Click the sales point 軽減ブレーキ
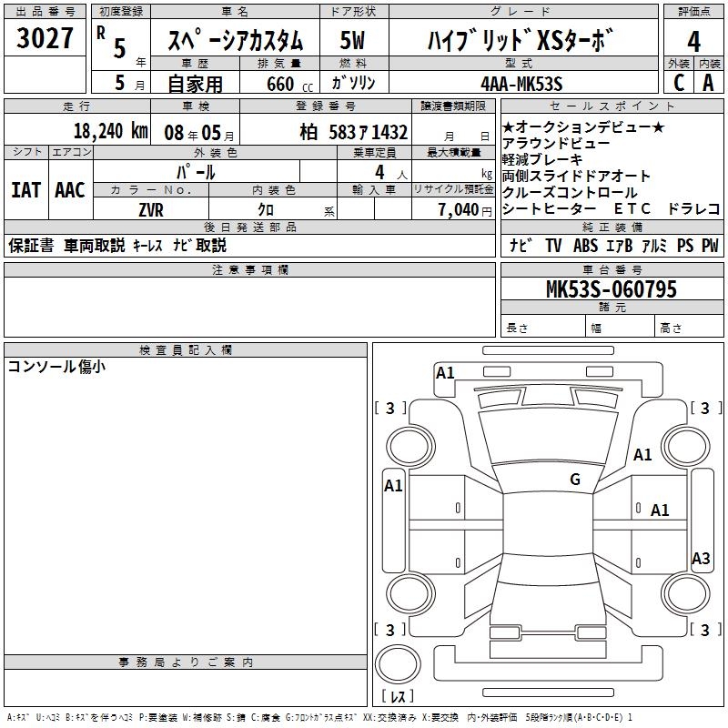The height and width of the screenshot is (728, 728). 541,160
